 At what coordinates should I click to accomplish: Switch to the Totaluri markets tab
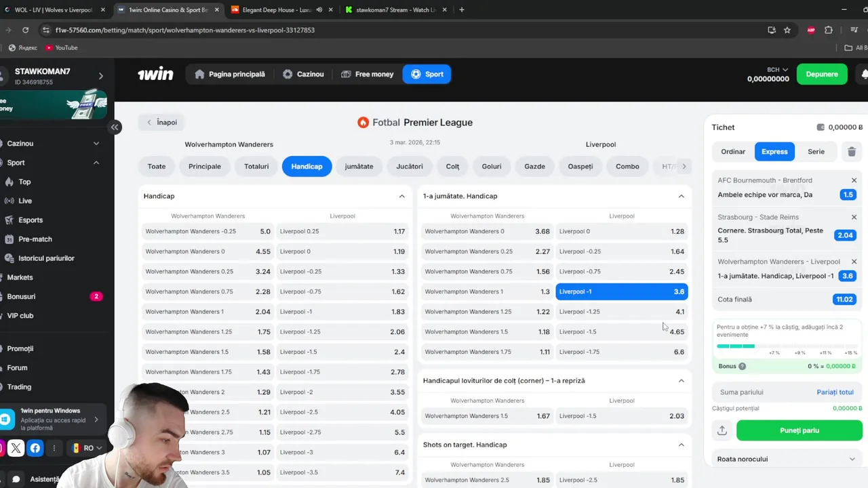pyautogui.click(x=256, y=166)
